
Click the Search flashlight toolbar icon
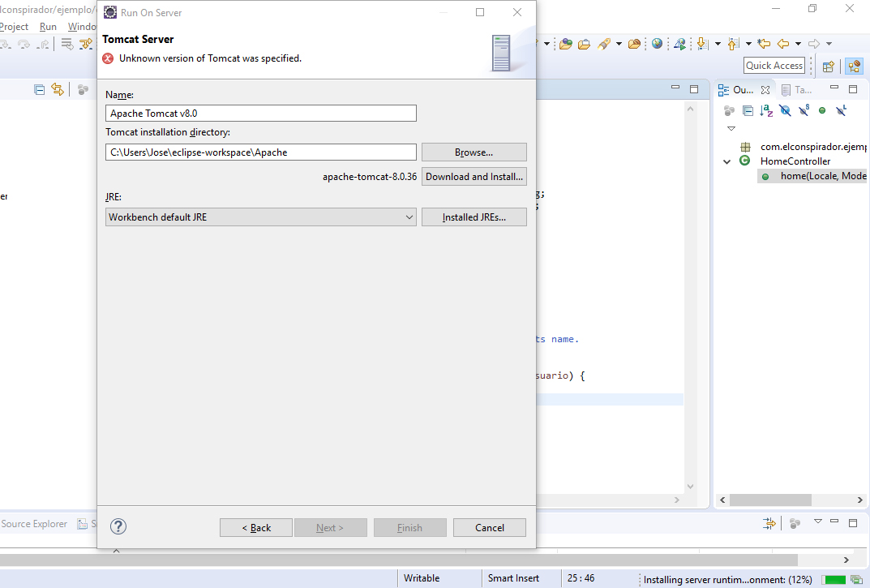coord(604,44)
